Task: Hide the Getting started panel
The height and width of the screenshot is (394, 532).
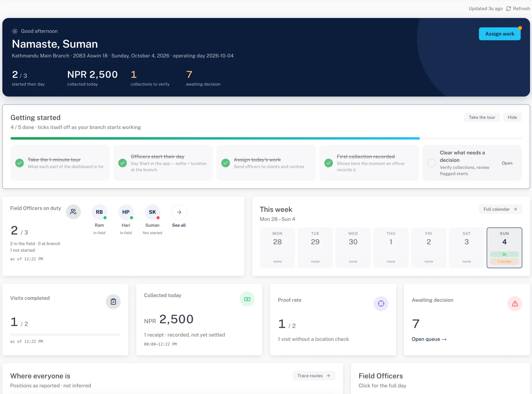Action: pos(512,117)
